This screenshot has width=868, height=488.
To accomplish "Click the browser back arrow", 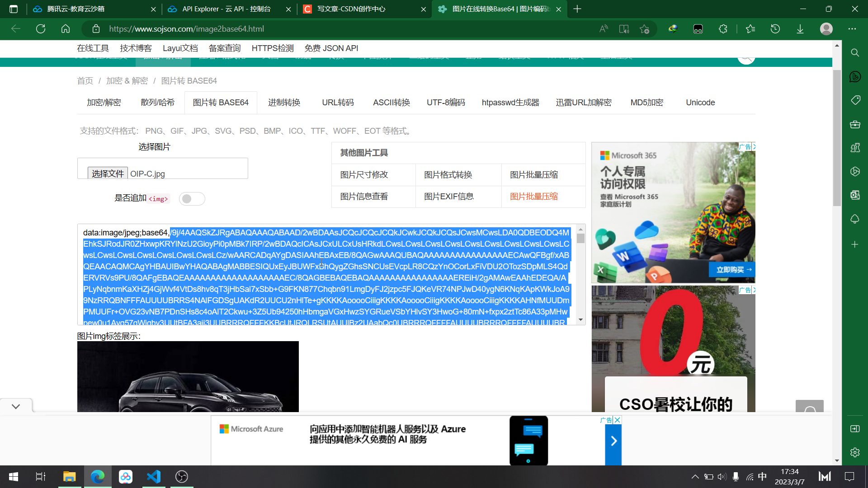I will pyautogui.click(x=16, y=29).
